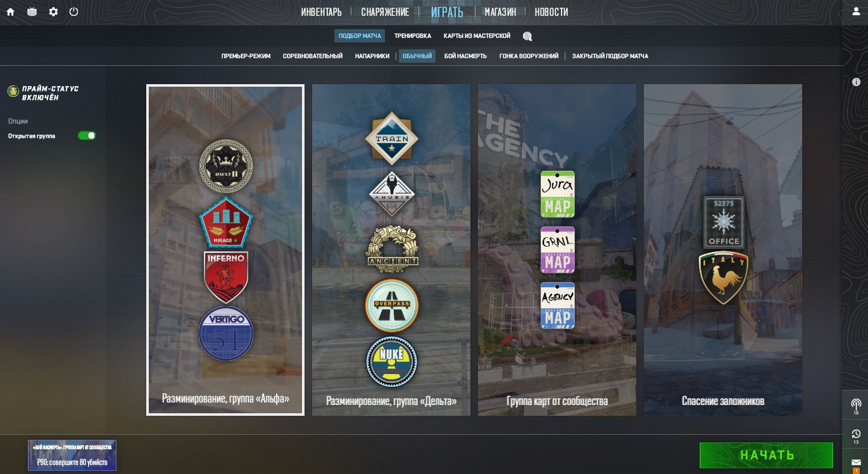This screenshot has height=474, width=868.
Task: Open the mail envelope icon
Action: click(x=855, y=463)
